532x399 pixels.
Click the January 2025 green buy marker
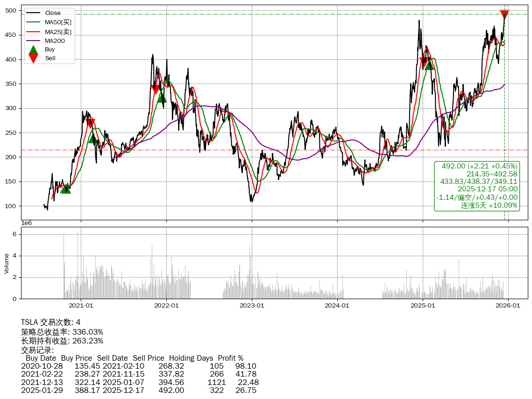(429, 65)
